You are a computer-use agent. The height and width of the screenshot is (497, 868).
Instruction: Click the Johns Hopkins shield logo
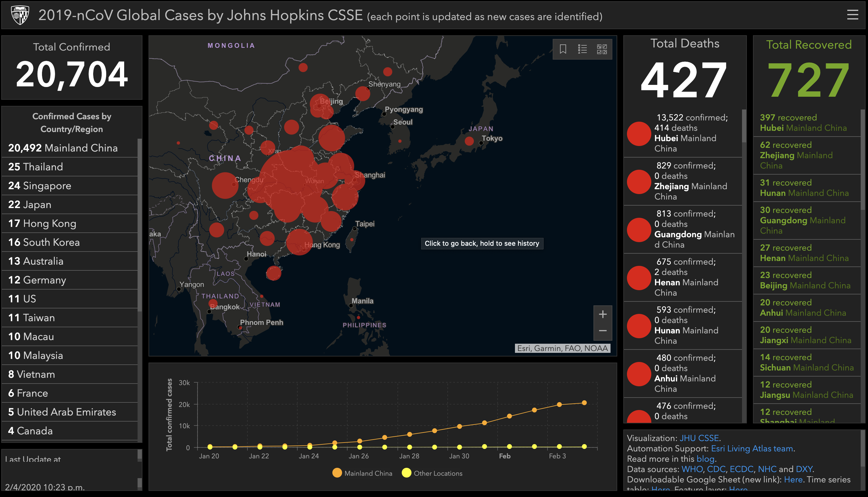(x=20, y=15)
